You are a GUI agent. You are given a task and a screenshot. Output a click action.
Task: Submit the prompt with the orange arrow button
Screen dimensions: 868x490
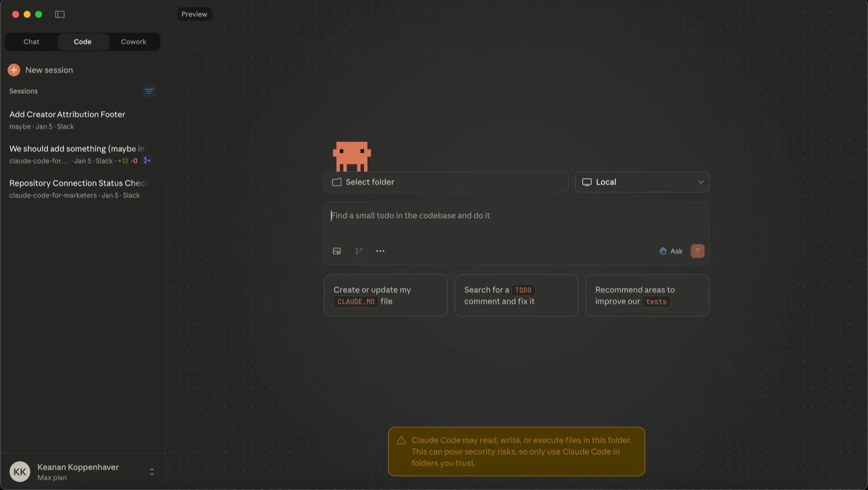(698, 251)
